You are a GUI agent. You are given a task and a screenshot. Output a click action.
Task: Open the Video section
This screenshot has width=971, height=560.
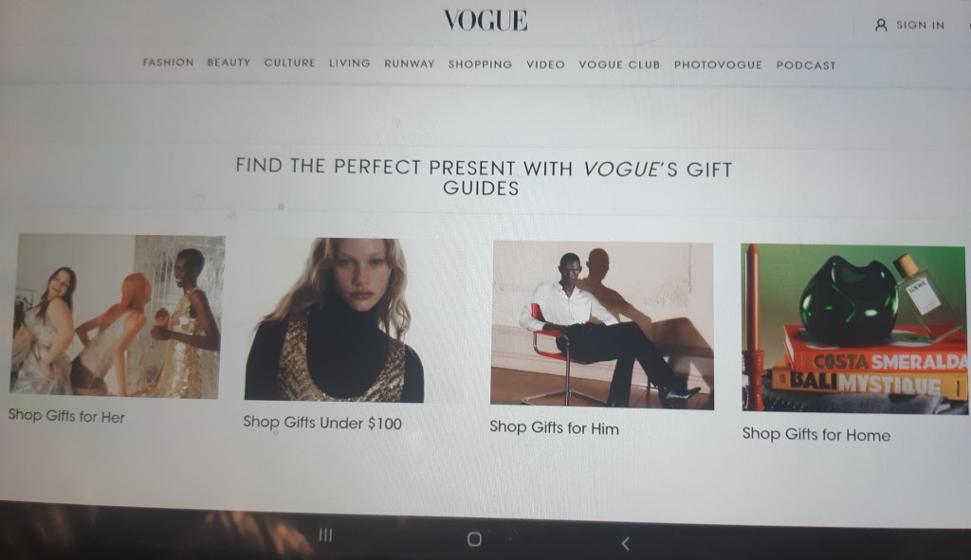(x=545, y=64)
